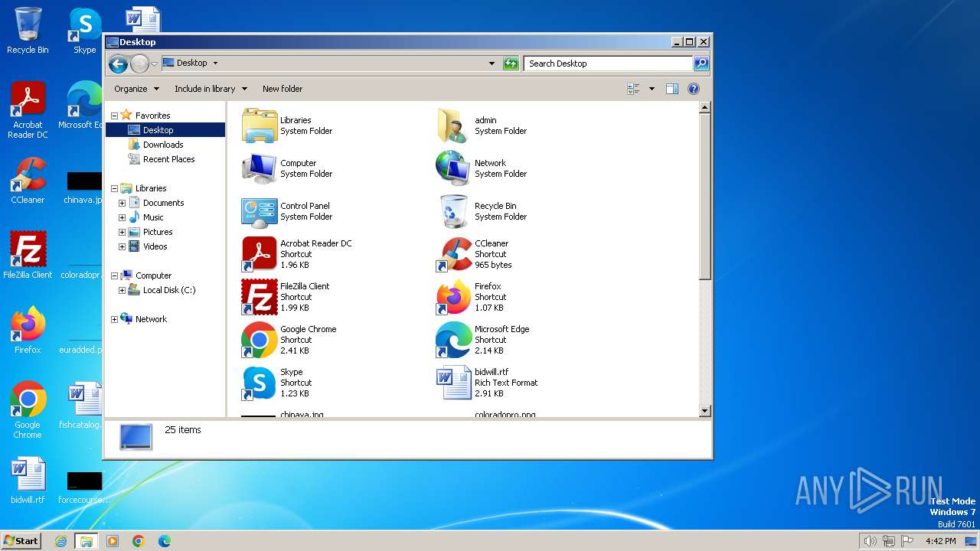Open the address bar history dropdown
The image size is (980, 551).
[492, 64]
